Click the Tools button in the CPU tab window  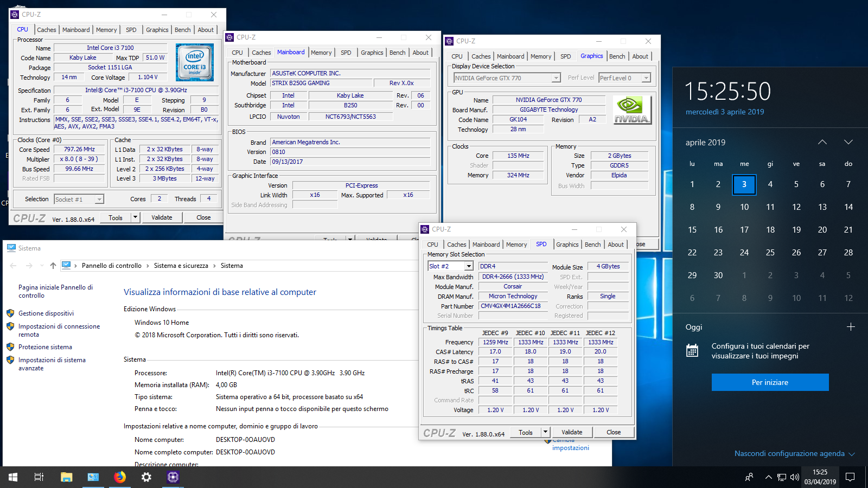[x=116, y=217]
